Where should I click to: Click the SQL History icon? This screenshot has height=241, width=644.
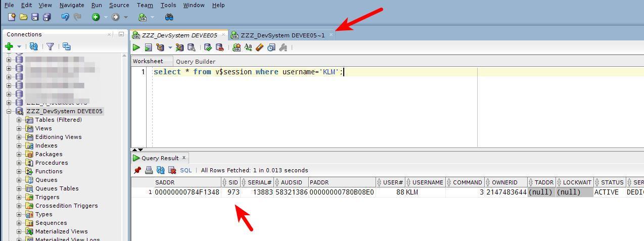271,47
